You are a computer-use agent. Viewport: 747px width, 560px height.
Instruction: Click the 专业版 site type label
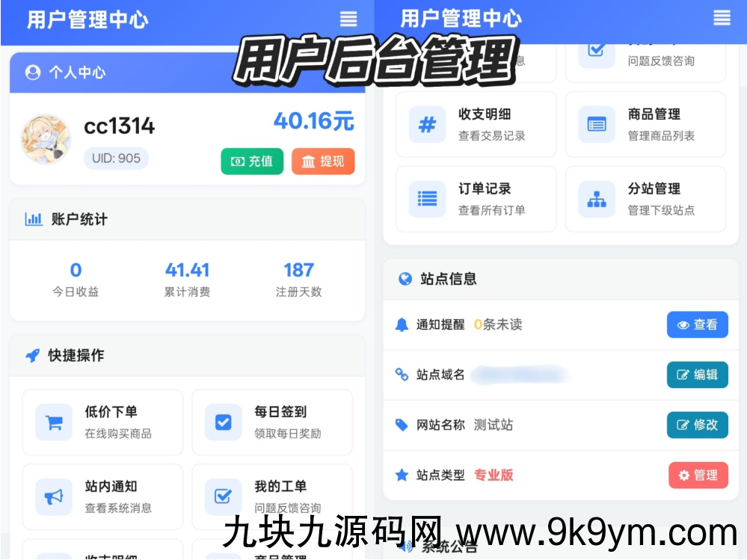(494, 475)
